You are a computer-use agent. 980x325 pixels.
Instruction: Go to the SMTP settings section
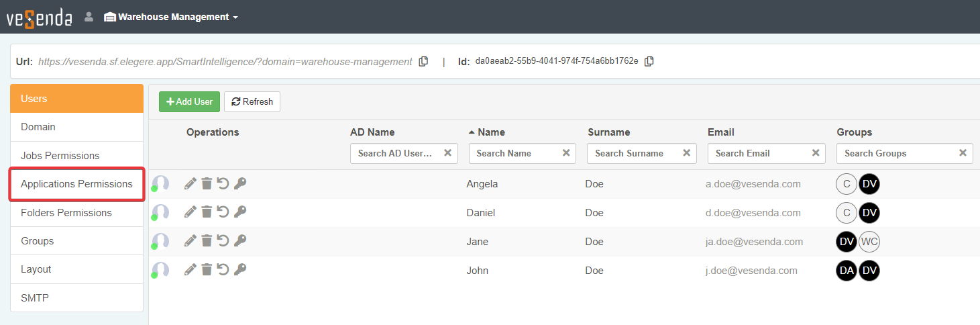tap(35, 298)
